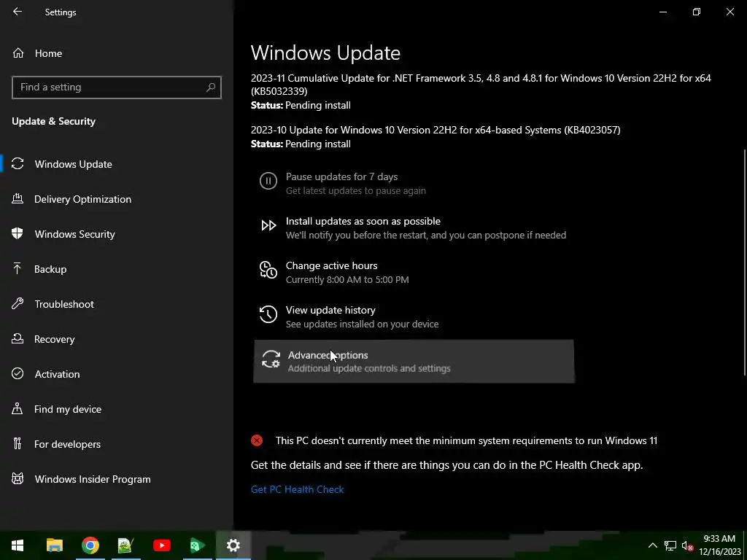The image size is (747, 560).
Task: Launch Google Chrome from the taskbar
Action: tap(90, 545)
